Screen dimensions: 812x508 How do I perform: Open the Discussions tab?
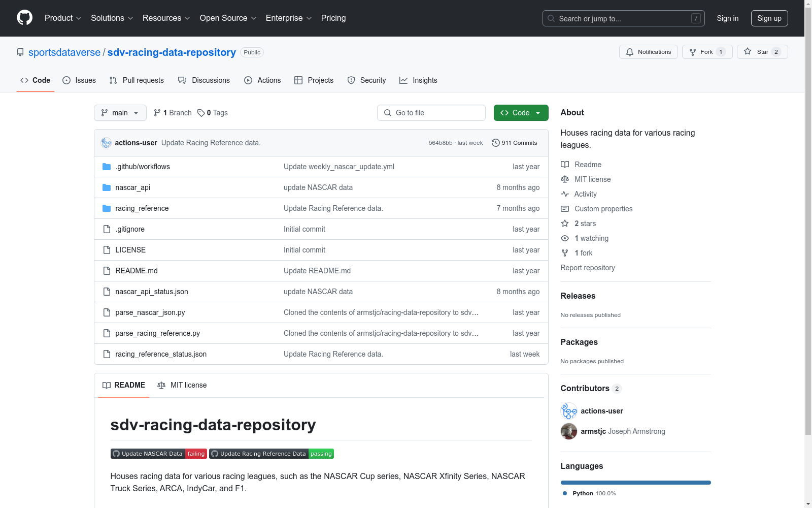204,80
